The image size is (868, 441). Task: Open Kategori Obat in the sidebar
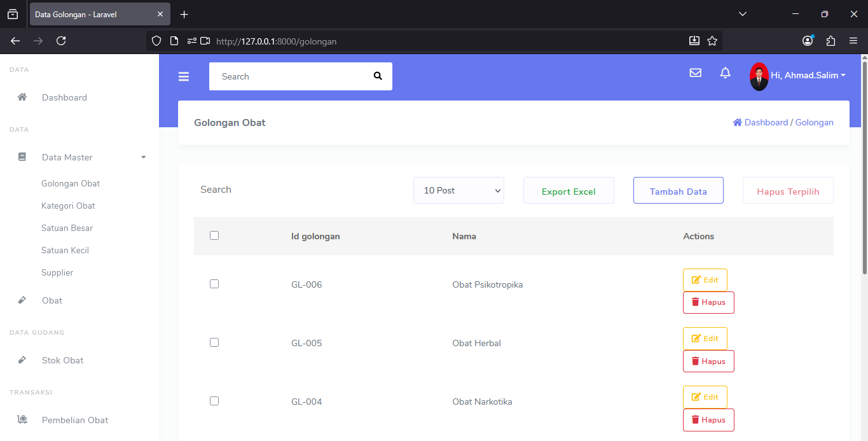pos(68,206)
